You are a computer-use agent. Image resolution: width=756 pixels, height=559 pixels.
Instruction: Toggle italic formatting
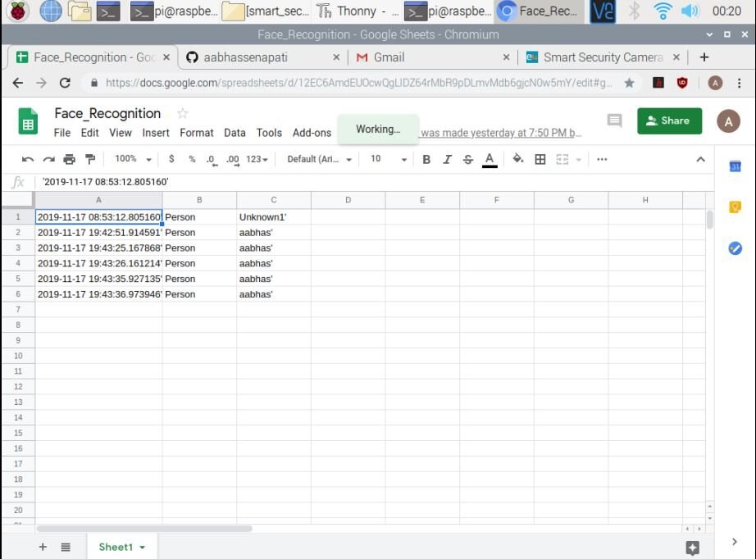coord(447,159)
